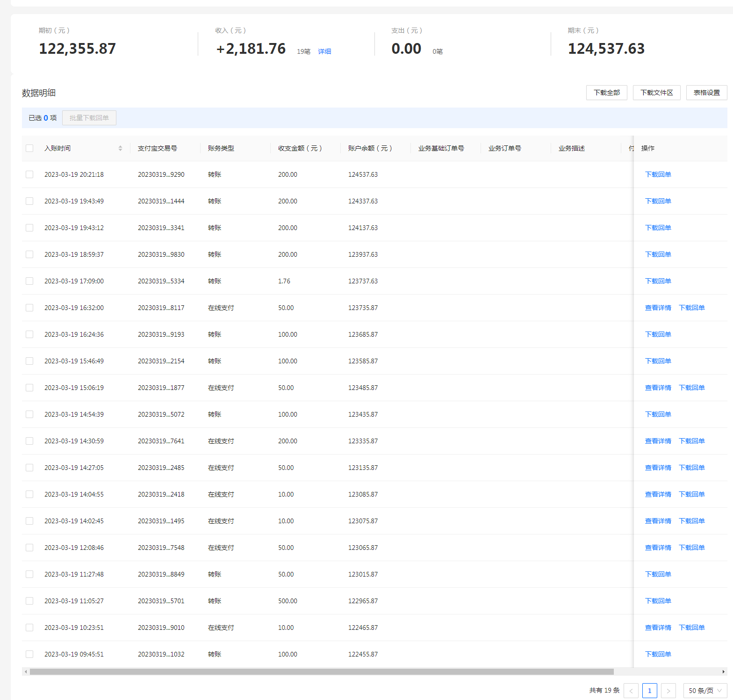
Task: Click the disabled 批量下载回单 button
Action: (x=89, y=118)
